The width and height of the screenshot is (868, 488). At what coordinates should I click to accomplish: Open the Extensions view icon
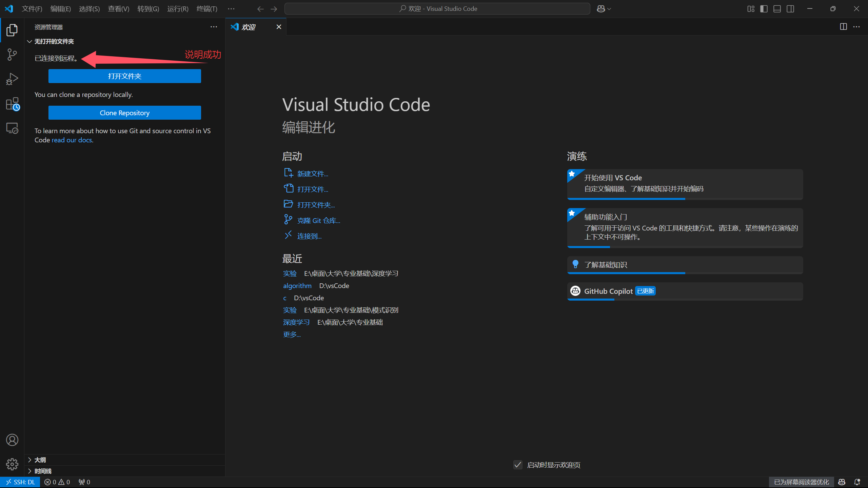(13, 104)
